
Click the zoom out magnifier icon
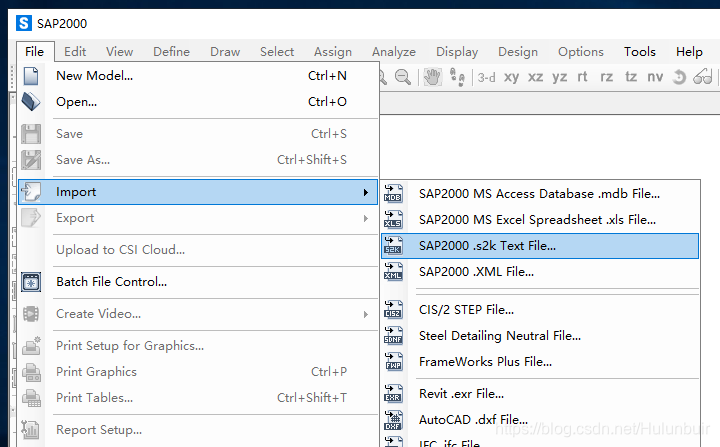pyautogui.click(x=403, y=77)
